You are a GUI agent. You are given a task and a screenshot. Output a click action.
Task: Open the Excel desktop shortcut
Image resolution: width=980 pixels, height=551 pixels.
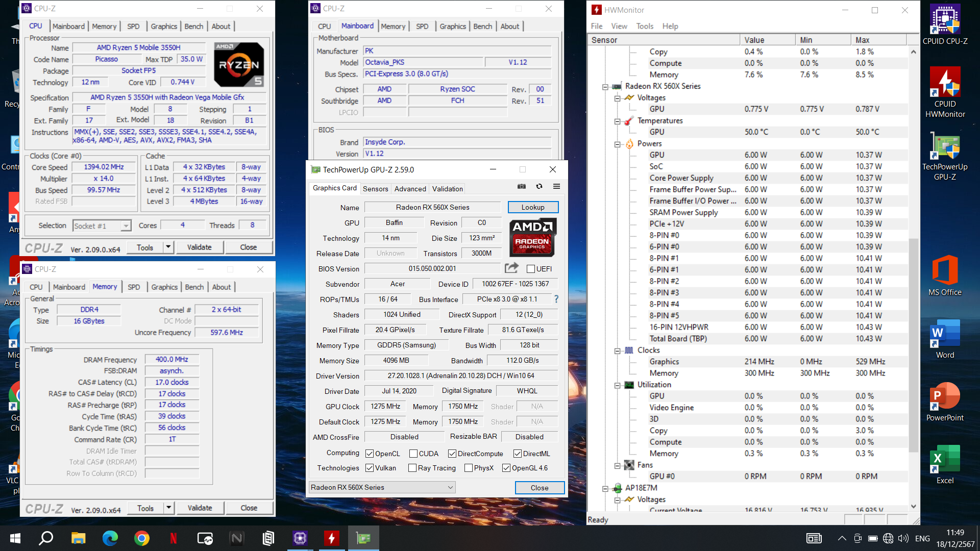[x=945, y=464]
